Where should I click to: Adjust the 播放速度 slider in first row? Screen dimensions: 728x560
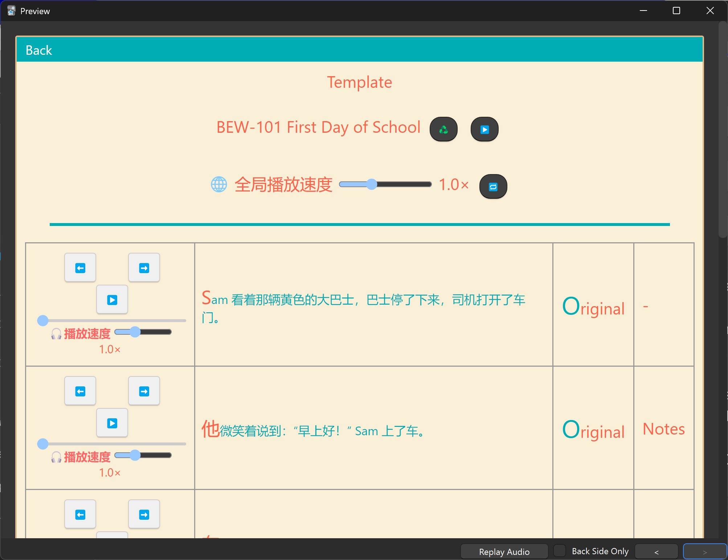tap(143, 332)
